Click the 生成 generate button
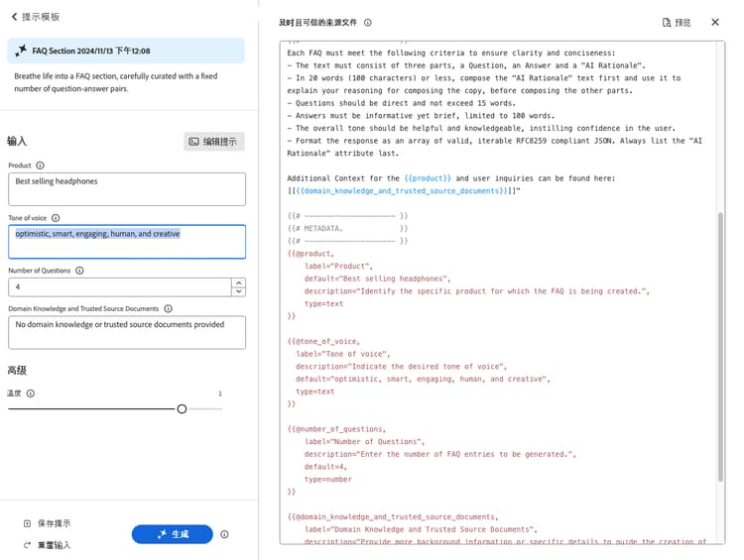 click(x=173, y=534)
